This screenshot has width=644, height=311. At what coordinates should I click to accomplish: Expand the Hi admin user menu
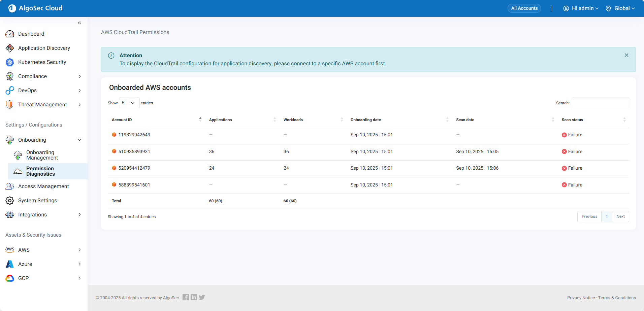pyautogui.click(x=581, y=8)
